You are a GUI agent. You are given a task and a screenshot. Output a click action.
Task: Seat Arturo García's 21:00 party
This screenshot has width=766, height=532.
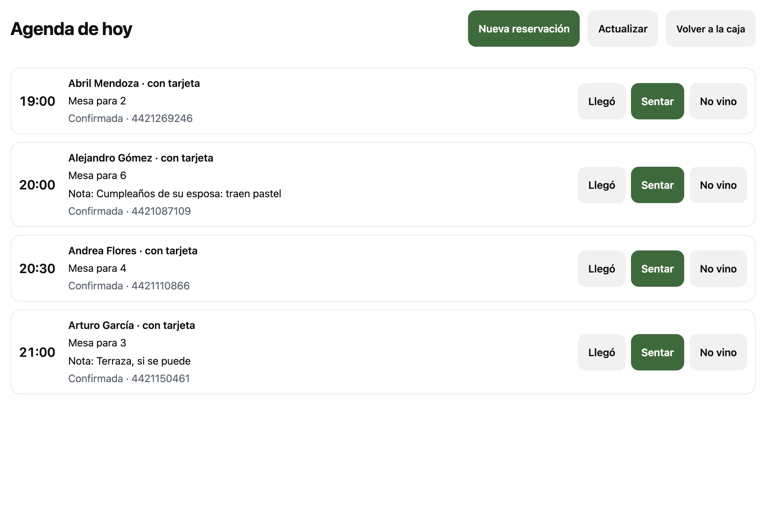(657, 352)
